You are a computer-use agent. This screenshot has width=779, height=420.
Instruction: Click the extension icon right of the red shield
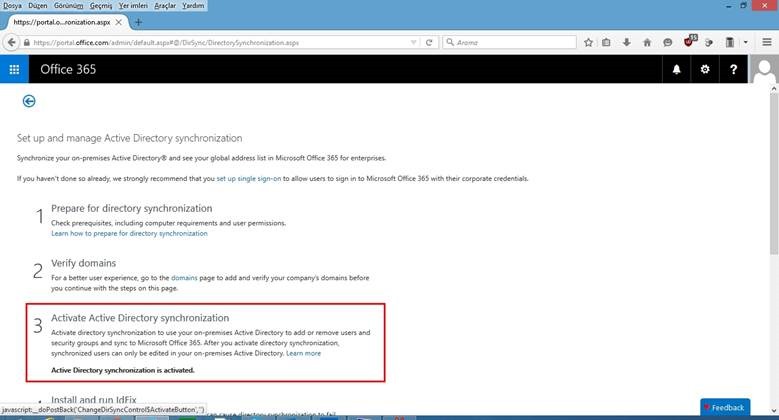[709, 43]
